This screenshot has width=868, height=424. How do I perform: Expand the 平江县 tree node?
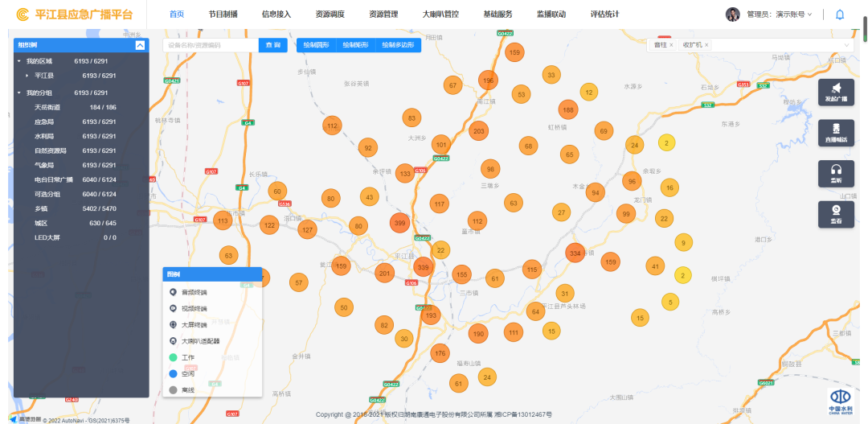(27, 76)
